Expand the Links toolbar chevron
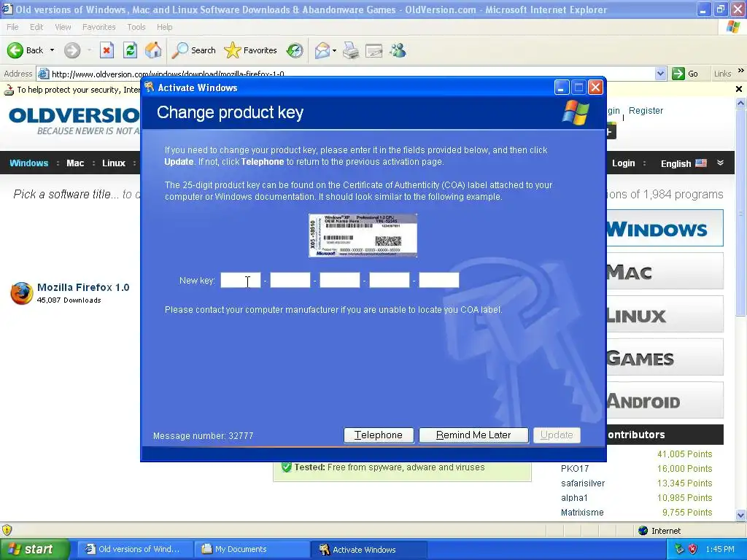Viewport: 747px width, 560px height. click(741, 71)
